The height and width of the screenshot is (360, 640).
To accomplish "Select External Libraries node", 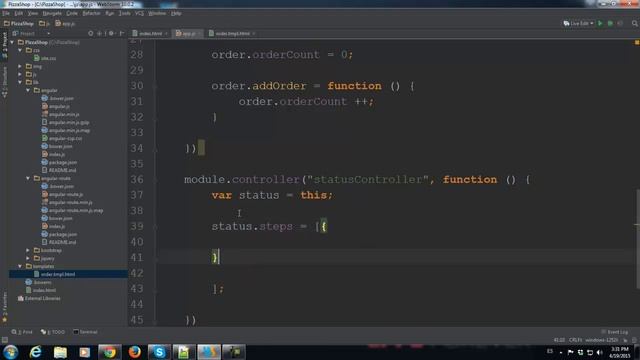I will tap(39, 298).
